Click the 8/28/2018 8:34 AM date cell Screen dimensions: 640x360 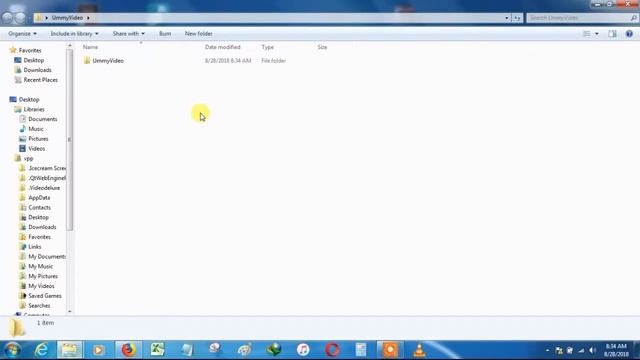228,60
